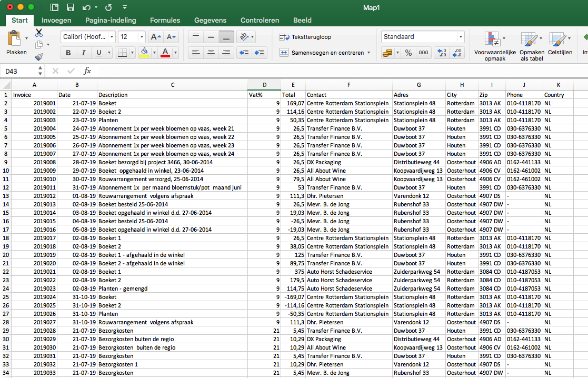Toggle bottom vertical alignment

point(226,37)
